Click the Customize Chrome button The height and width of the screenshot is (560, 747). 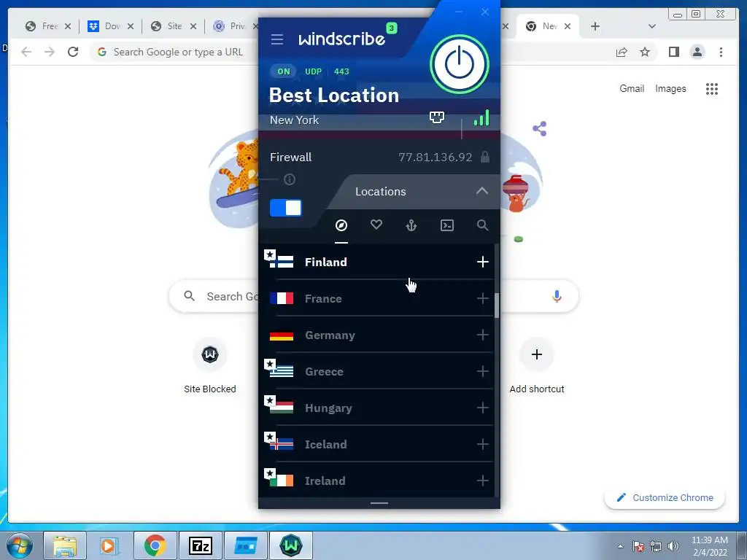665,497
